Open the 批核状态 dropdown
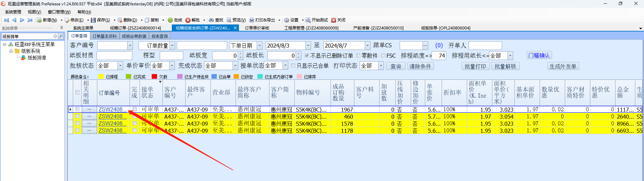 point(120,66)
